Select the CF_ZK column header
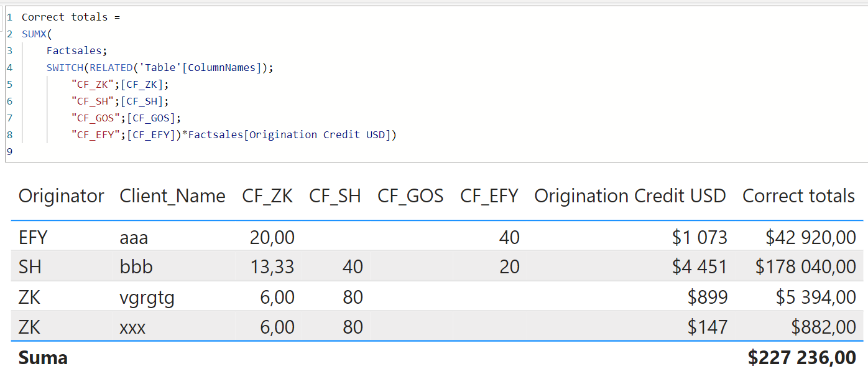This screenshot has width=868, height=376. click(x=267, y=196)
